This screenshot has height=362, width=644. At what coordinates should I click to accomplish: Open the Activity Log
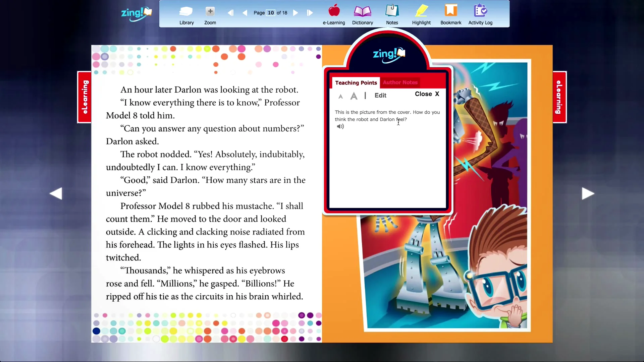(x=480, y=15)
